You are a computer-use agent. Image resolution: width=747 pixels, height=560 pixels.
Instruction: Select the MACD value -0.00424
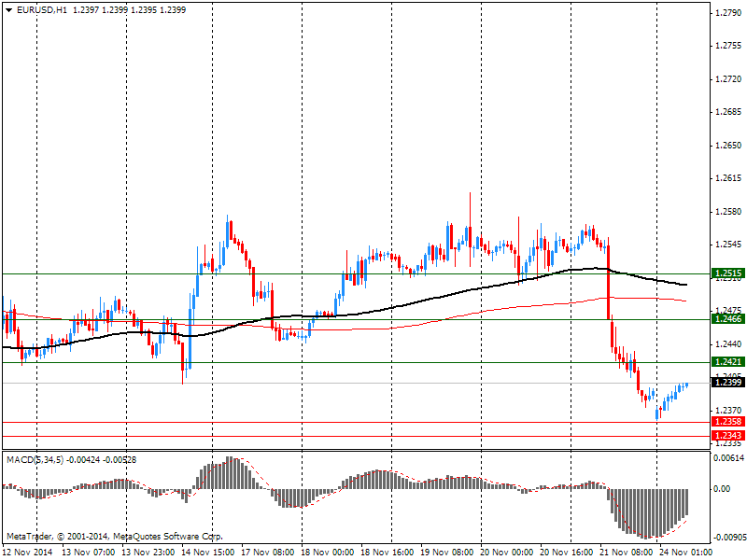coord(83,460)
